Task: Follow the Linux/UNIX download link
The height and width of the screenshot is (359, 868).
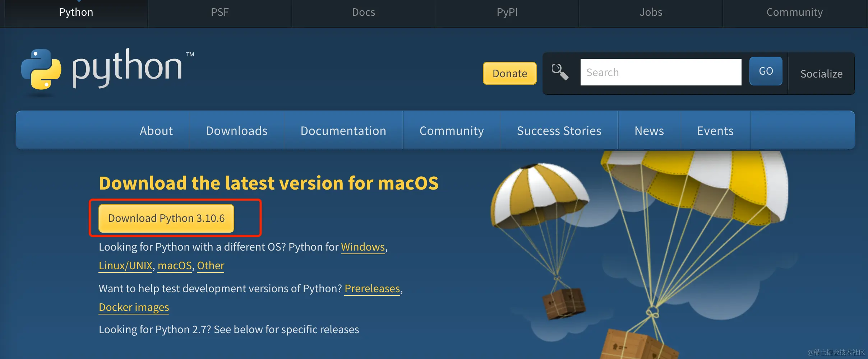Action: point(125,266)
